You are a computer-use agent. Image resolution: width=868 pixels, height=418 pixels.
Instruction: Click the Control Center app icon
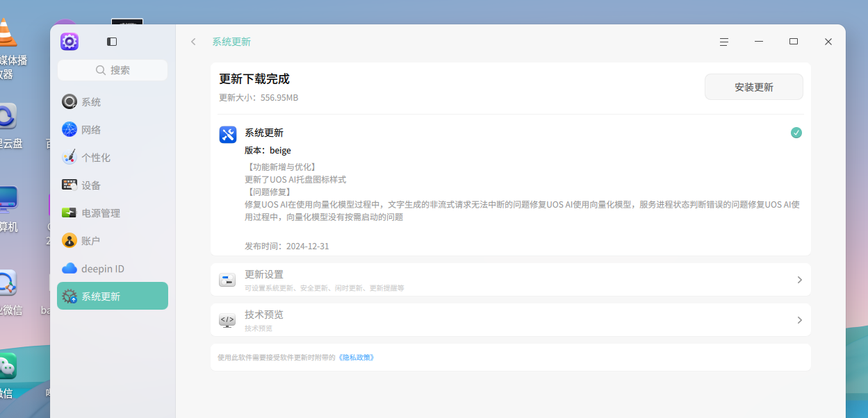[x=69, y=42]
